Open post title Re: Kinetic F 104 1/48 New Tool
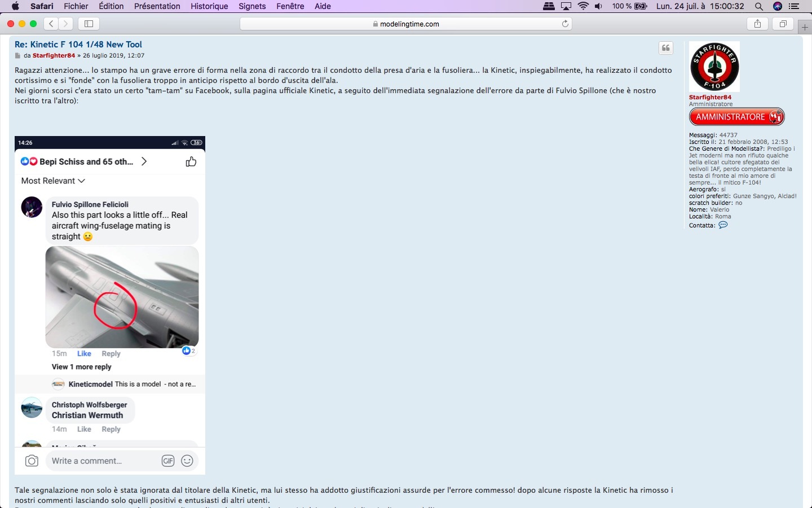 pos(78,45)
